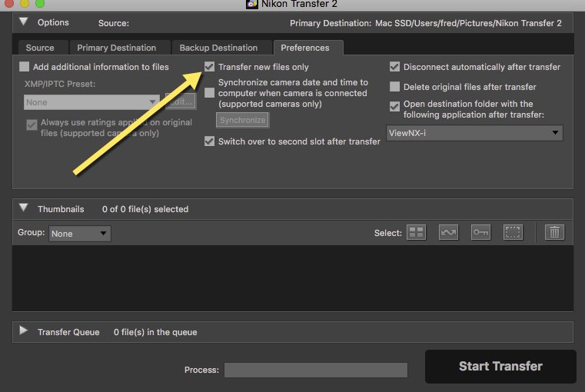
Task: Switch to the Source tab
Action: (40, 48)
